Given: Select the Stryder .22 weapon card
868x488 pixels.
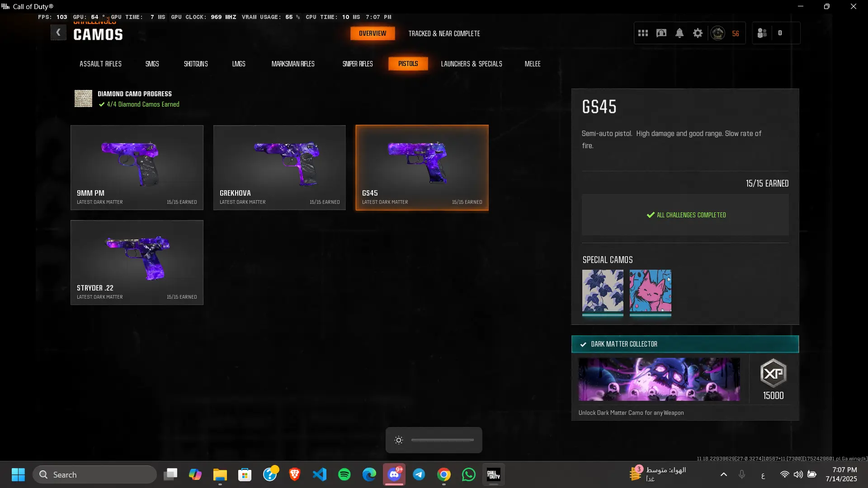Looking at the screenshot, I should tap(137, 263).
